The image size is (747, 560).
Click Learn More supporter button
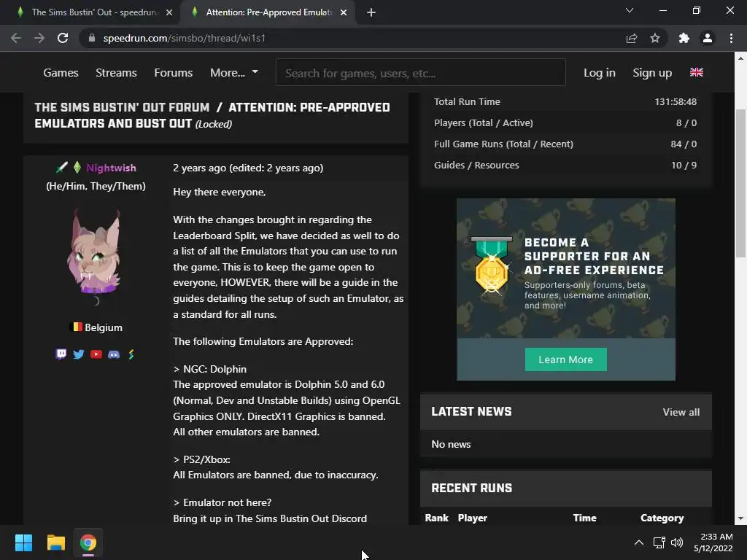565,359
